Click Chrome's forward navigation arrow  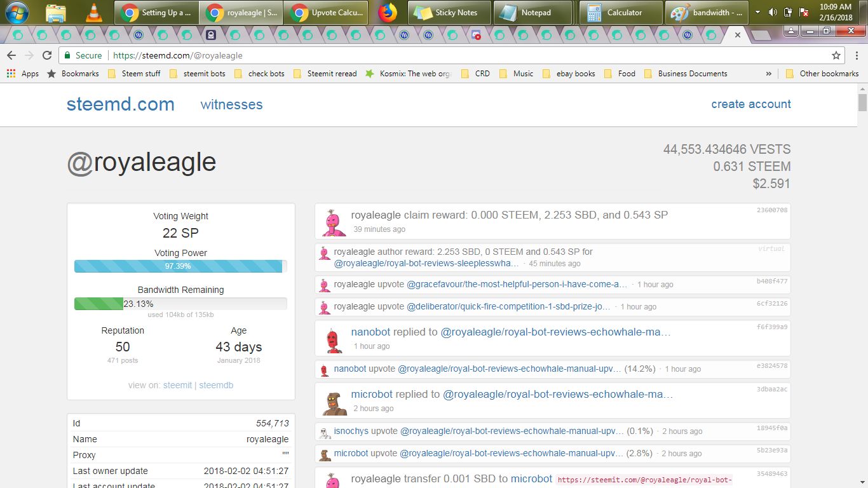29,55
